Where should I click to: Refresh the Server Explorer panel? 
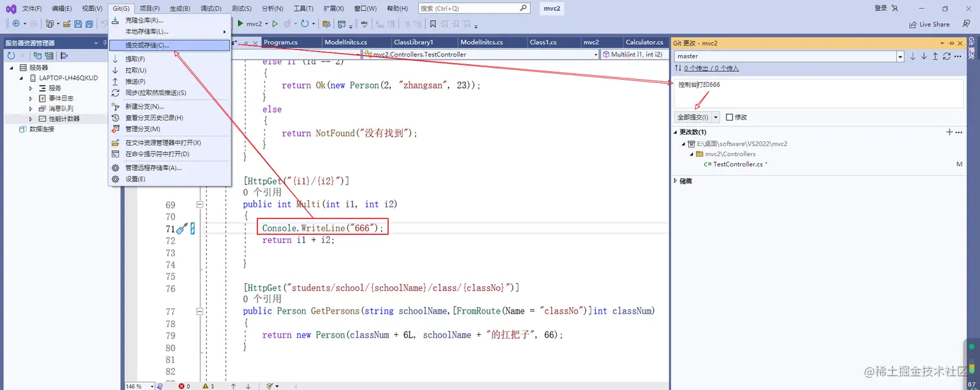(x=11, y=56)
